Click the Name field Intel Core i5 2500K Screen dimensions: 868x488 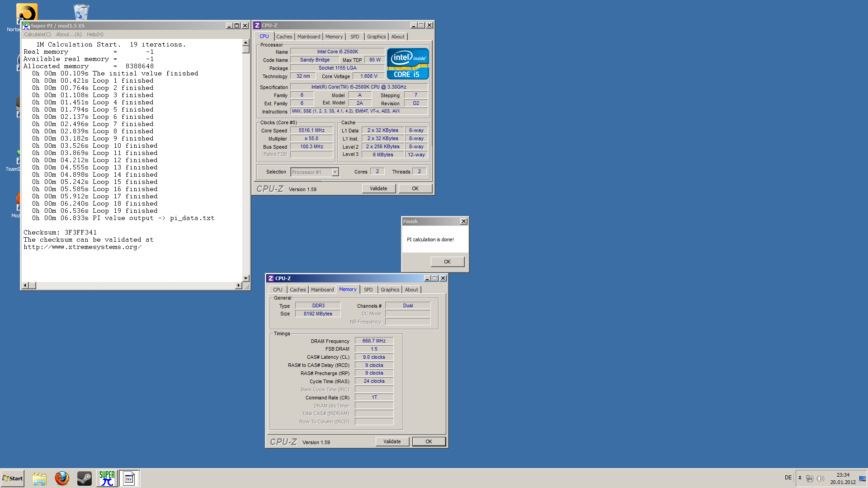click(337, 52)
